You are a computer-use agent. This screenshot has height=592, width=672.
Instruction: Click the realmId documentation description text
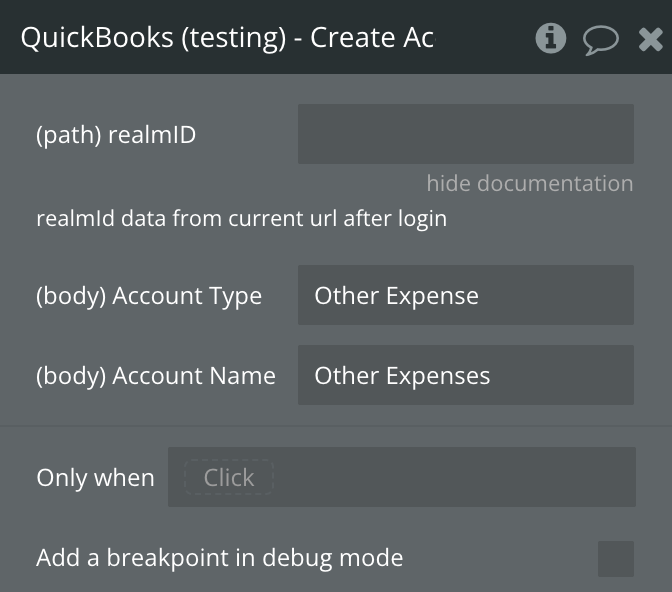tap(241, 218)
